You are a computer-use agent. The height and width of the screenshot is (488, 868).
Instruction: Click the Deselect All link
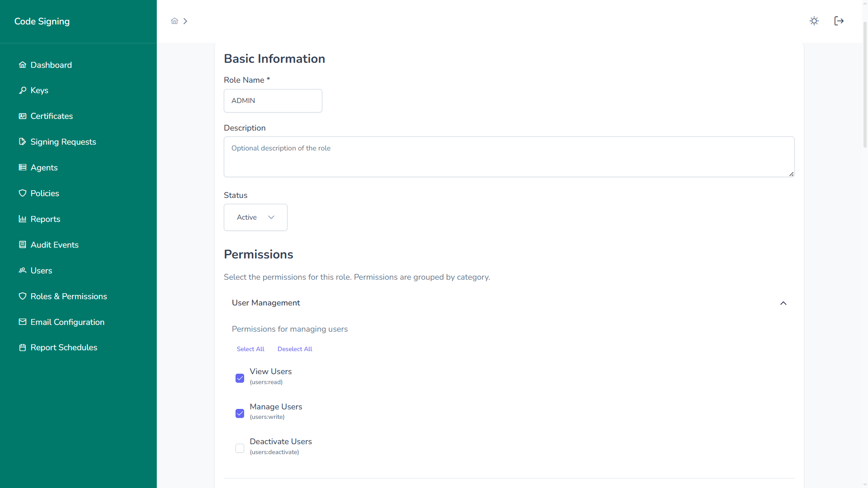294,348
